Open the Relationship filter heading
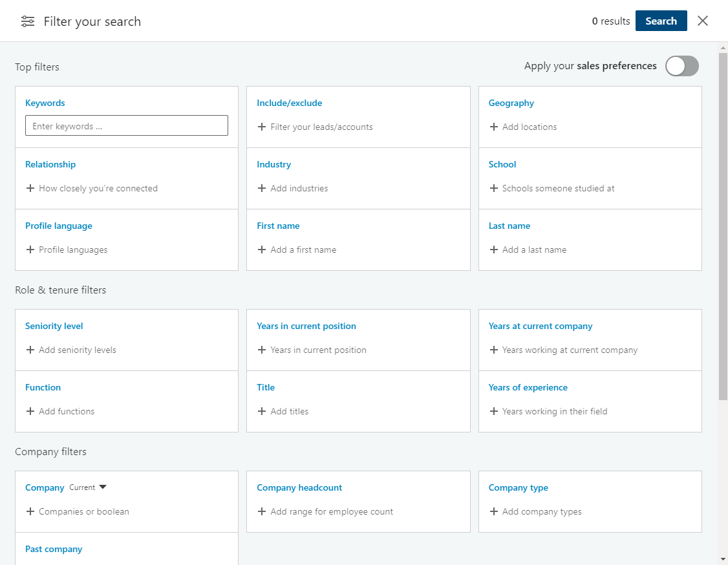 [50, 164]
